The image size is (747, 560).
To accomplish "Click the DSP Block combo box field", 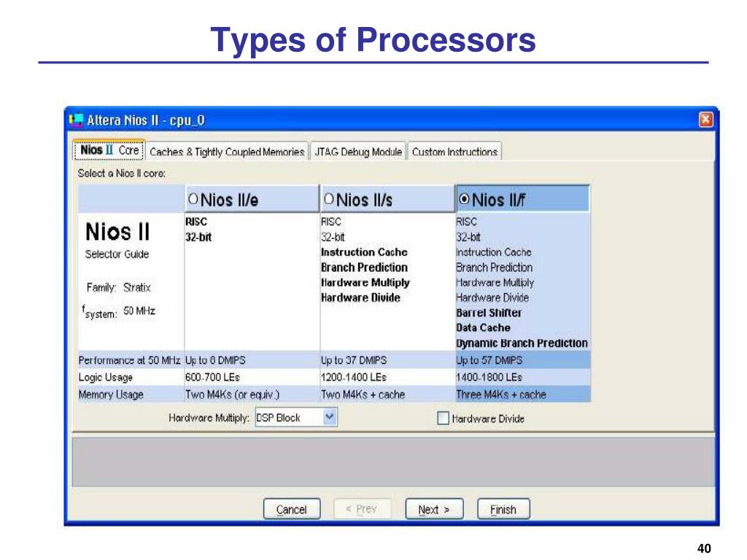I will click(x=296, y=417).
